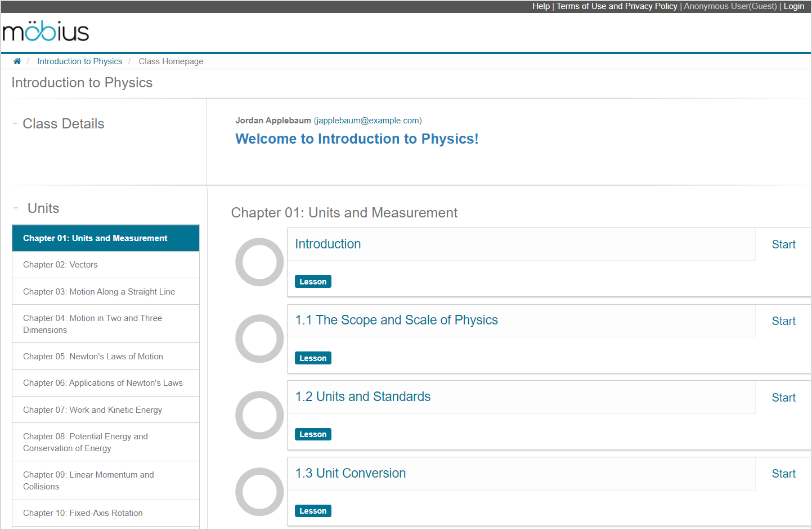
Task: Select Chapter 02: Vectors unit
Action: point(60,265)
